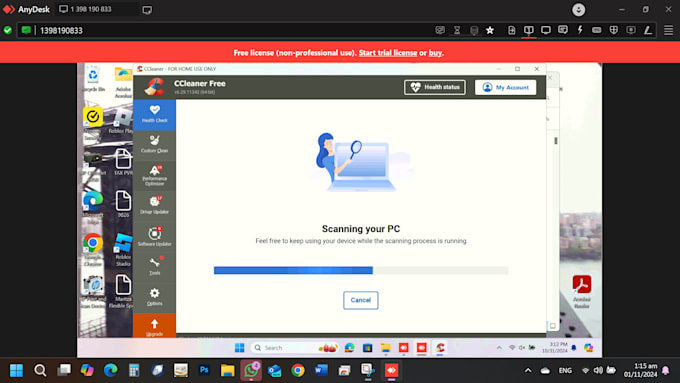Open WhatsApp from local taskbar
The width and height of the screenshot is (680, 383).
[251, 370]
